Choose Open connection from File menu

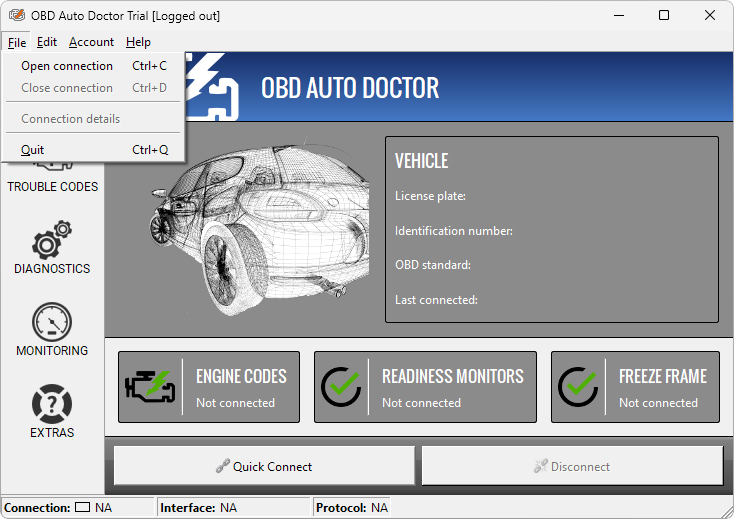pos(93,66)
